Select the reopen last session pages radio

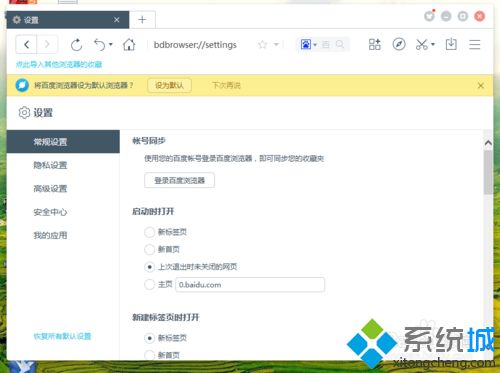click(x=149, y=267)
